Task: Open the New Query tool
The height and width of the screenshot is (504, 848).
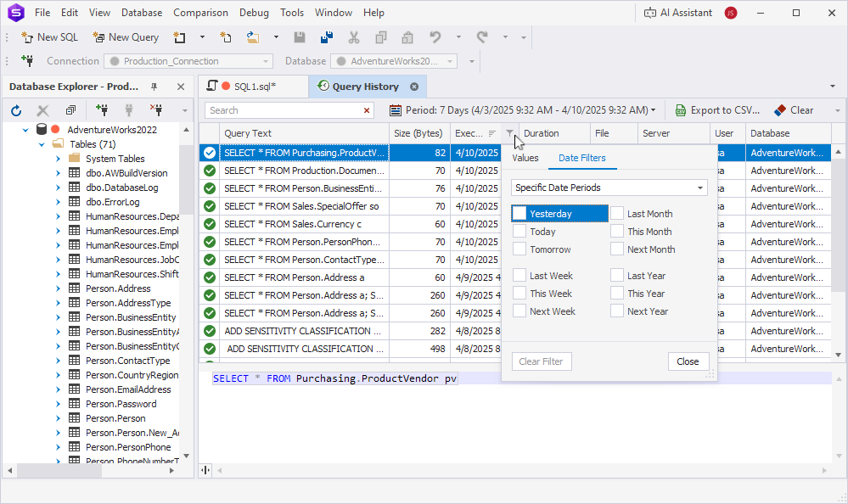Action: 126,37
